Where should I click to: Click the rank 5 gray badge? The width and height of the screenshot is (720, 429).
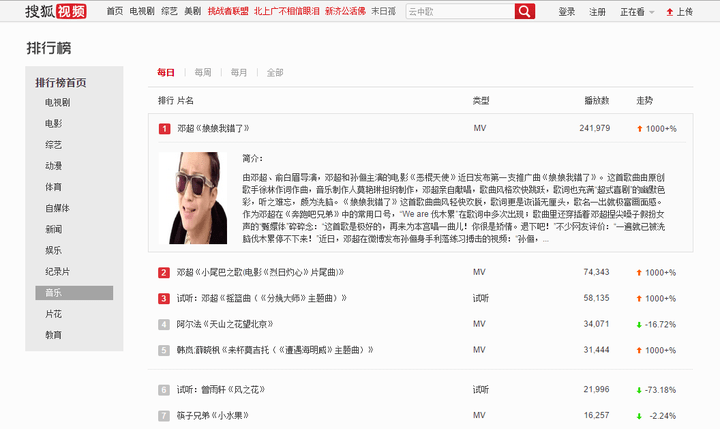click(x=164, y=350)
